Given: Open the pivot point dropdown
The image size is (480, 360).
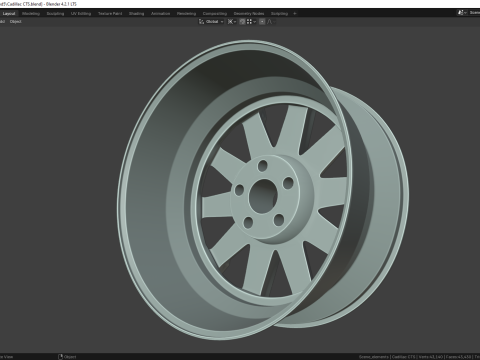Looking at the screenshot, I should click(x=232, y=22).
